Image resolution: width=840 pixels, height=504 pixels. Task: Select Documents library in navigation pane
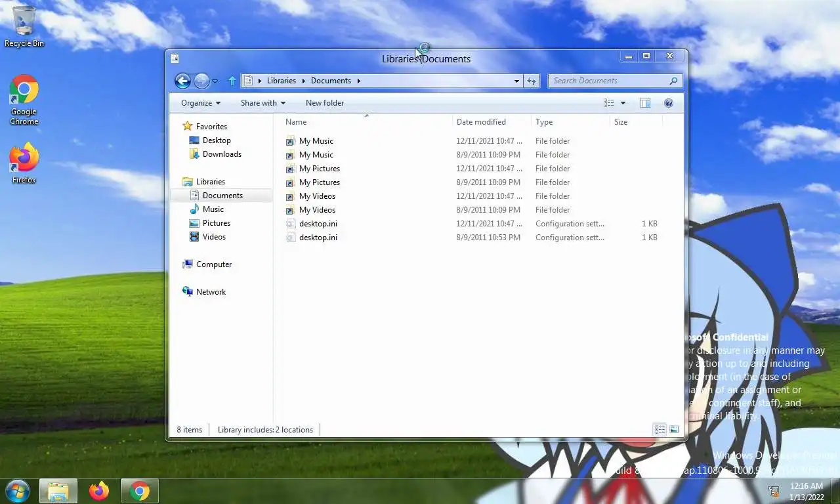pyautogui.click(x=220, y=196)
